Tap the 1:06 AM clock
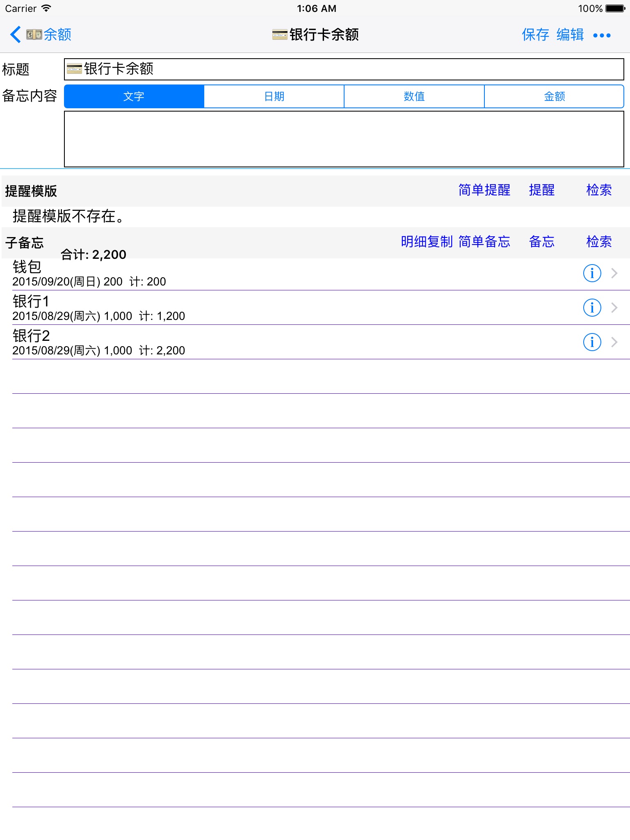Viewport: 630px width, 840px height. tap(317, 9)
